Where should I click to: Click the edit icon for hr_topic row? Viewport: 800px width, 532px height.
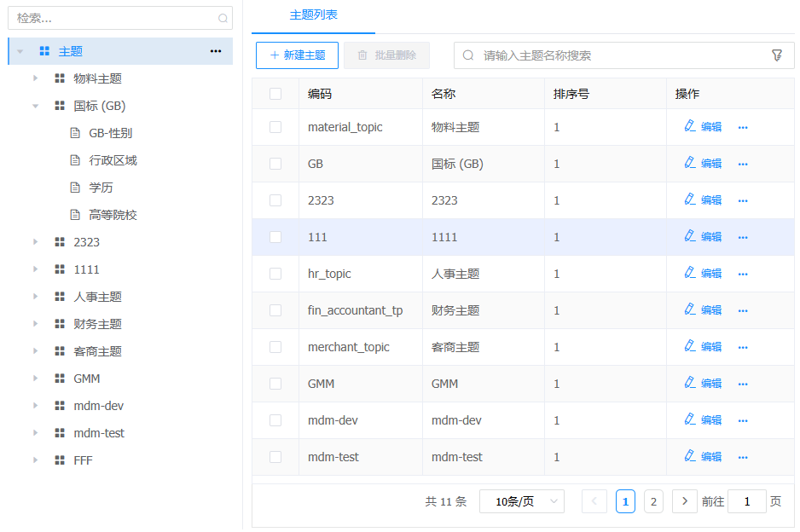(690, 273)
